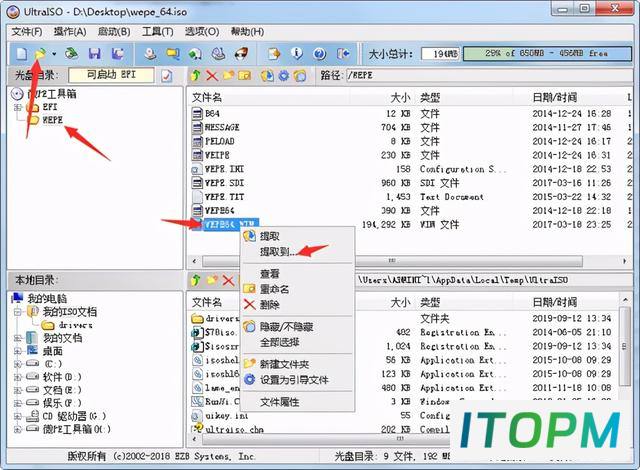Choose 隐藏/不隐藏 in the context menu
The height and width of the screenshot is (470, 640).
(x=298, y=327)
